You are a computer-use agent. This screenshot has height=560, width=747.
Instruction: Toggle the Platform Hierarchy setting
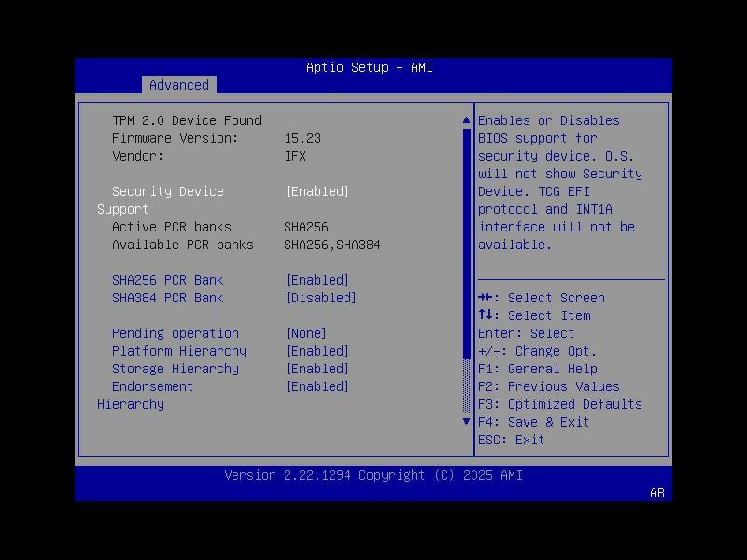tap(317, 351)
